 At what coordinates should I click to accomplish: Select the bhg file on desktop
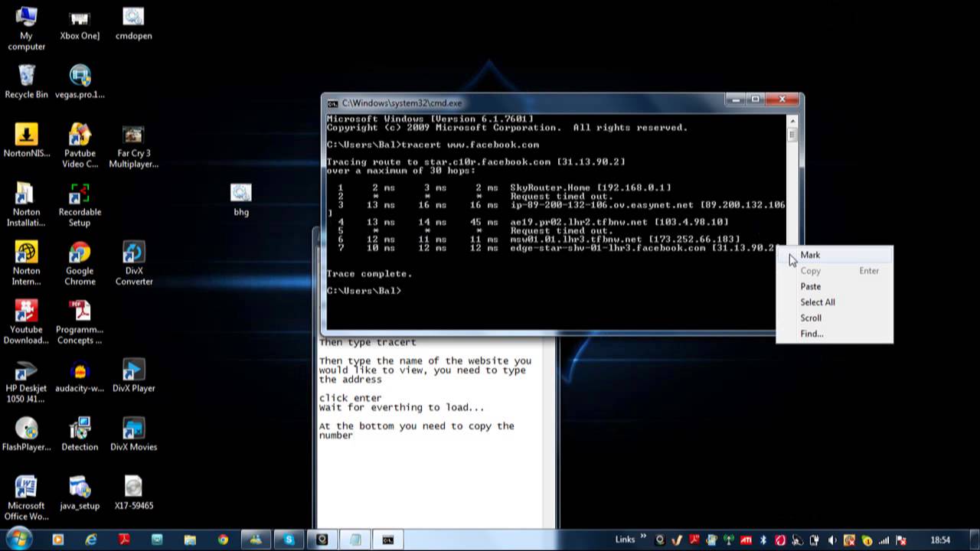pos(241,201)
